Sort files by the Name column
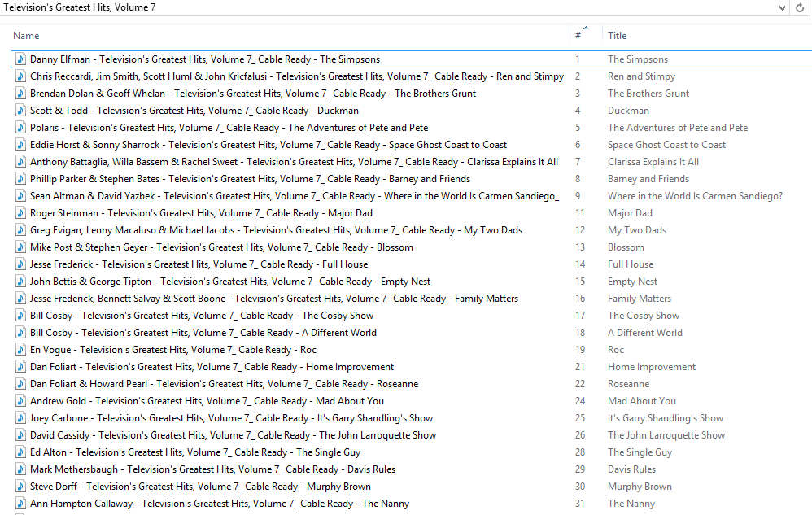This screenshot has height=515, width=812. (x=26, y=36)
